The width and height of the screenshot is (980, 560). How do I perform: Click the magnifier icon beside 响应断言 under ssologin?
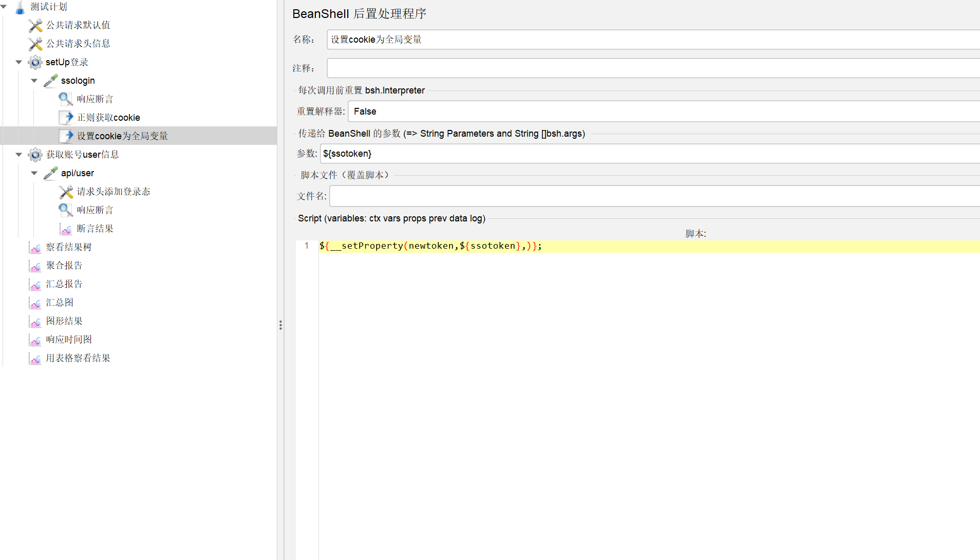point(66,99)
